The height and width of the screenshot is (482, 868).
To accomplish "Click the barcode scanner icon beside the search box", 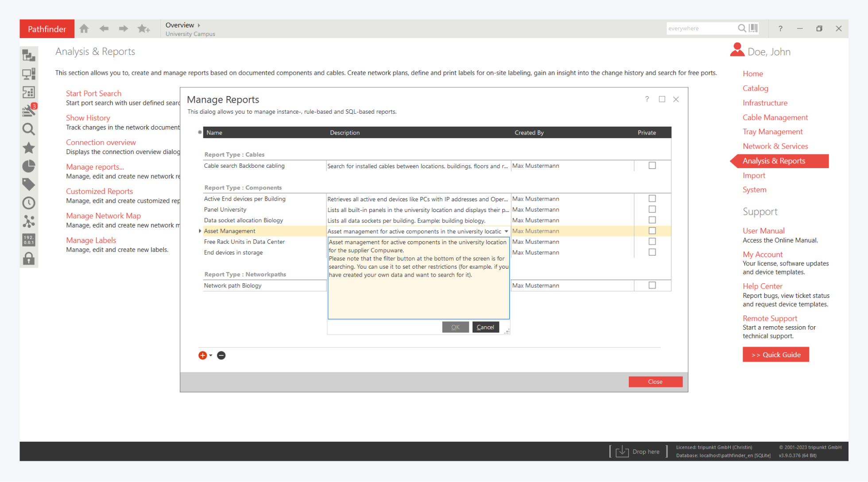I will coord(753,28).
